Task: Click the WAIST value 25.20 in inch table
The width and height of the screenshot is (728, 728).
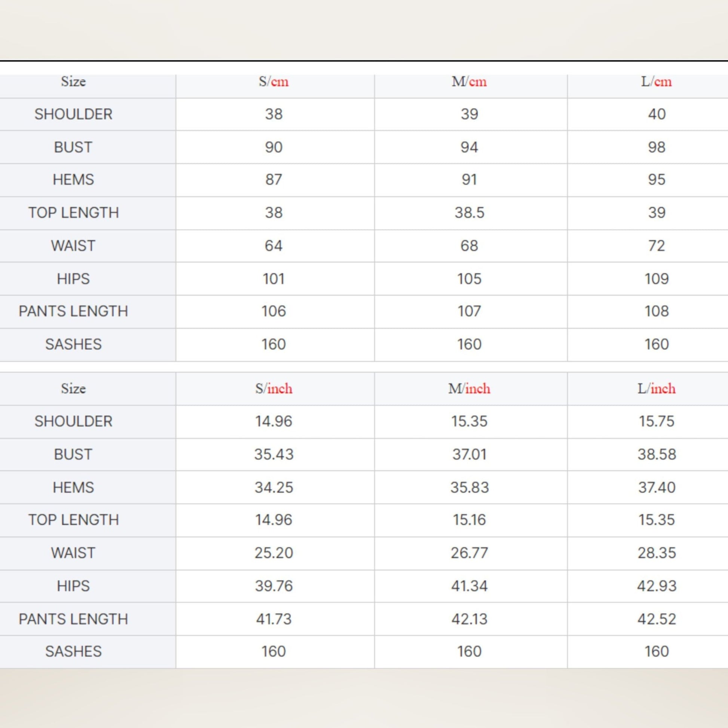Action: [x=274, y=553]
